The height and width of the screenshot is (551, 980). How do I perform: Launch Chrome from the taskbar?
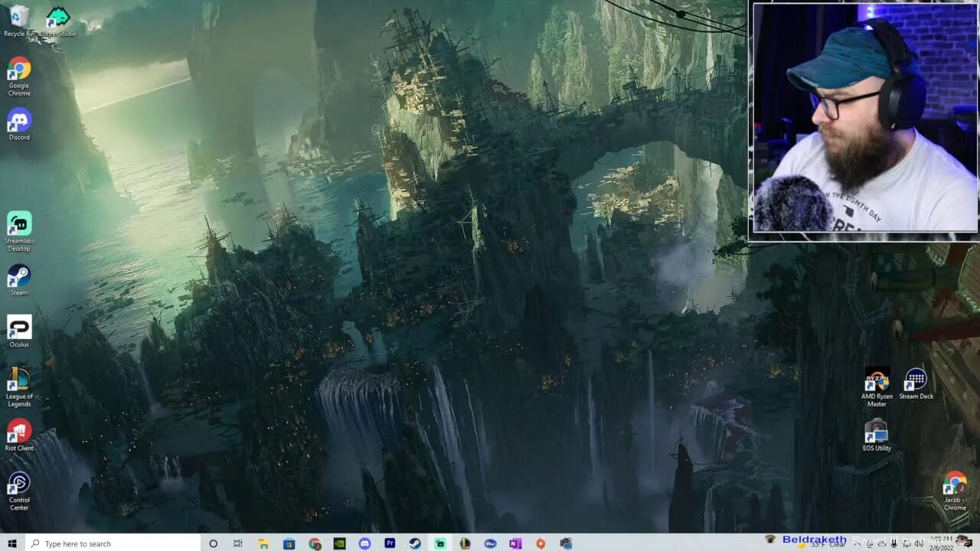pos(315,543)
